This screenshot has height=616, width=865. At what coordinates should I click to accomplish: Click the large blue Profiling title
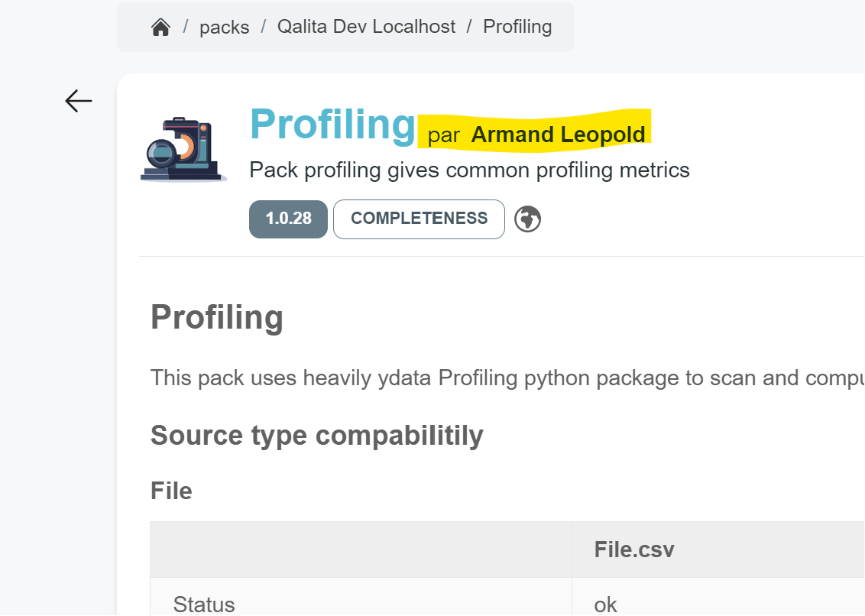coord(332,124)
